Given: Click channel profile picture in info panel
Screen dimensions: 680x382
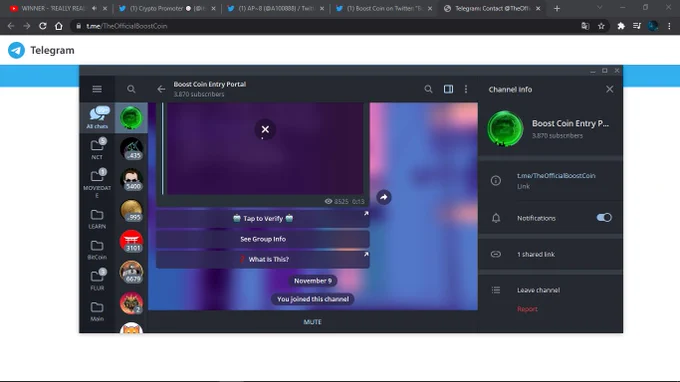Looking at the screenshot, I should coord(505,128).
